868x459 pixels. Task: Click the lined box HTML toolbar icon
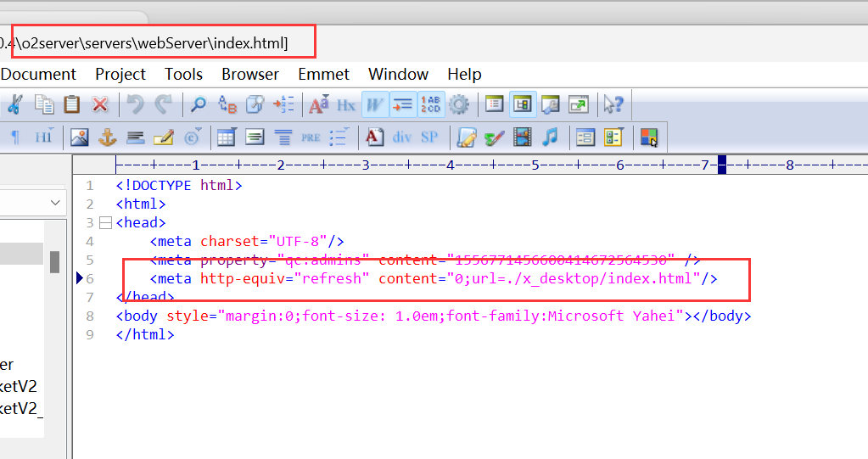point(255,137)
